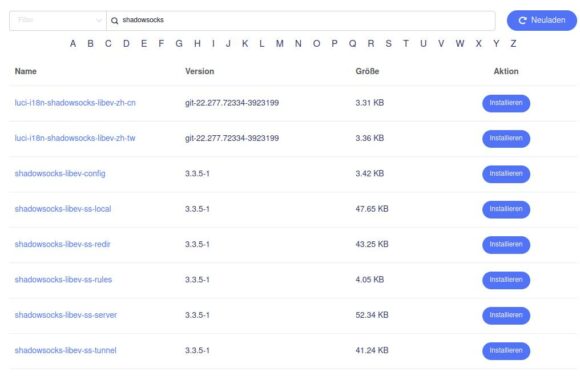The image size is (580, 380).
Task: Filter packages by letter I
Action: [213, 44]
